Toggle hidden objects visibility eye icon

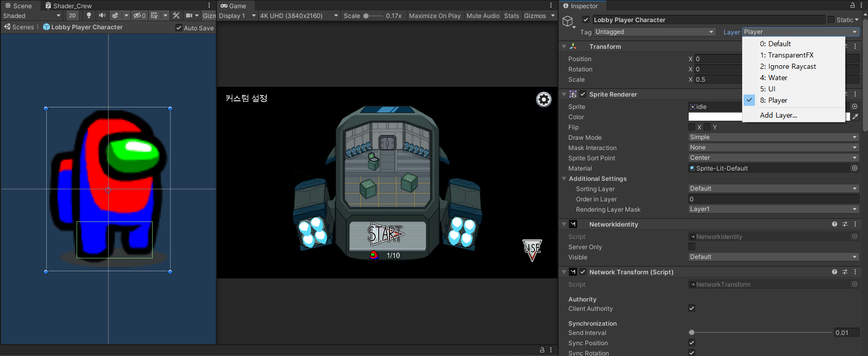coord(139,15)
